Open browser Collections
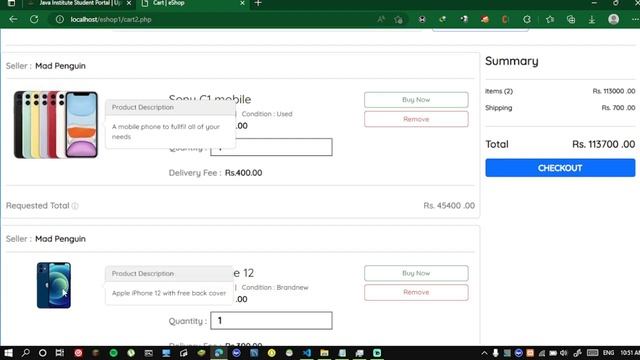 (571, 19)
